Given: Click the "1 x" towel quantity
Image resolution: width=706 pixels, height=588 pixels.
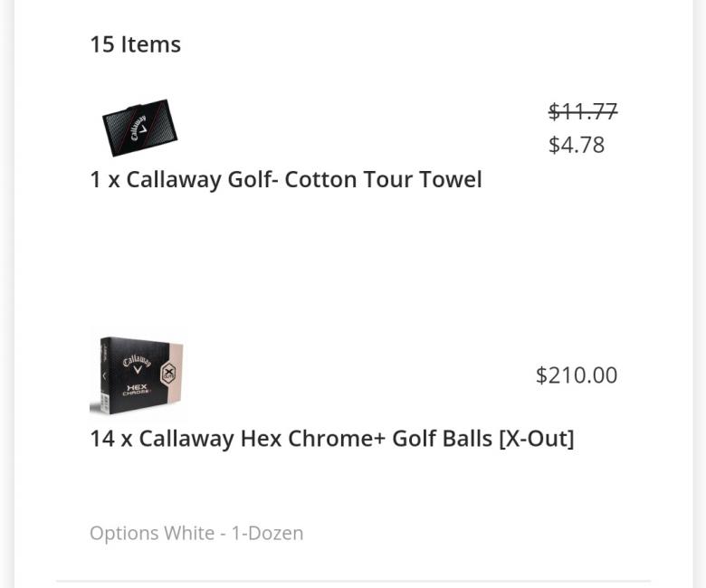Looking at the screenshot, I should tap(104, 179).
